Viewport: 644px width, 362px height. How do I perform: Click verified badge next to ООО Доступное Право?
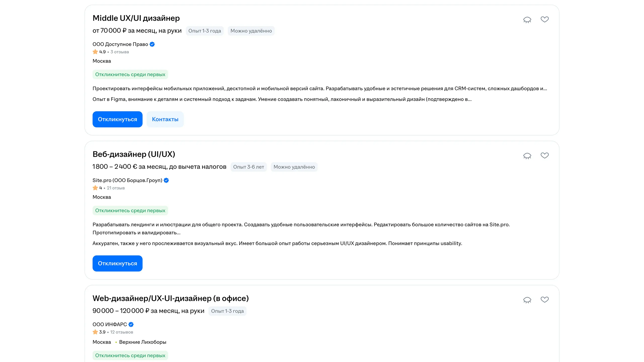coord(152,44)
